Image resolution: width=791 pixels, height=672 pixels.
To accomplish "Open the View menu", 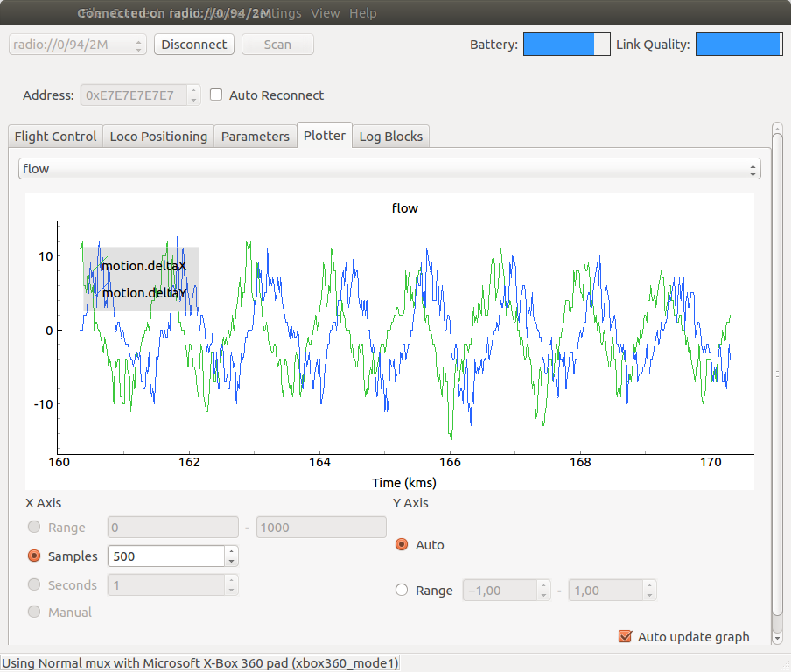I will tap(325, 13).
